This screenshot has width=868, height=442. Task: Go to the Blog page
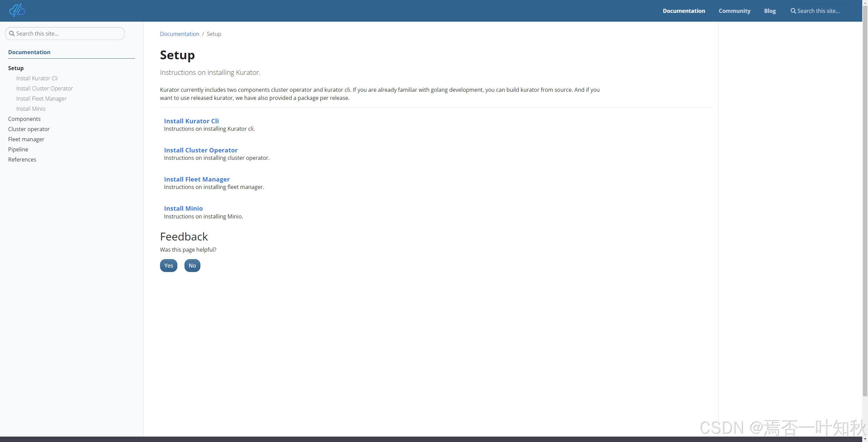point(770,11)
